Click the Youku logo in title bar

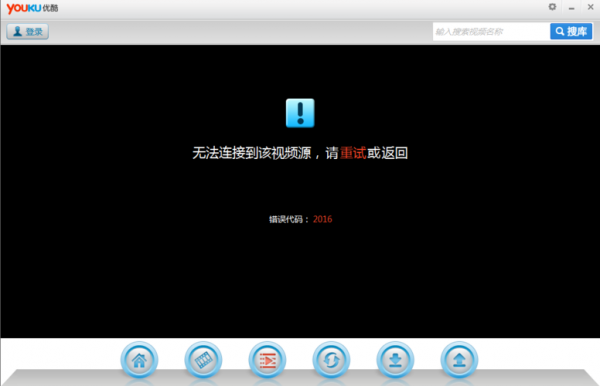pos(33,8)
